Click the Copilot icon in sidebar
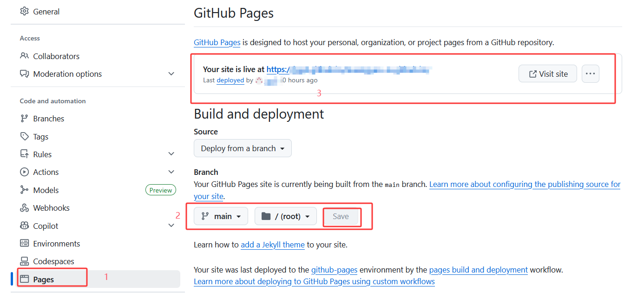The width and height of the screenshot is (644, 293). click(x=25, y=226)
